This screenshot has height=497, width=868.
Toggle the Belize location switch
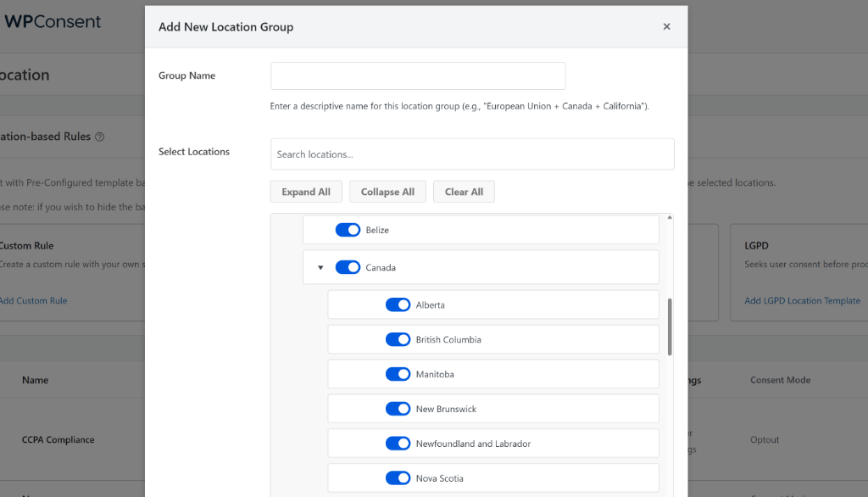tap(348, 229)
